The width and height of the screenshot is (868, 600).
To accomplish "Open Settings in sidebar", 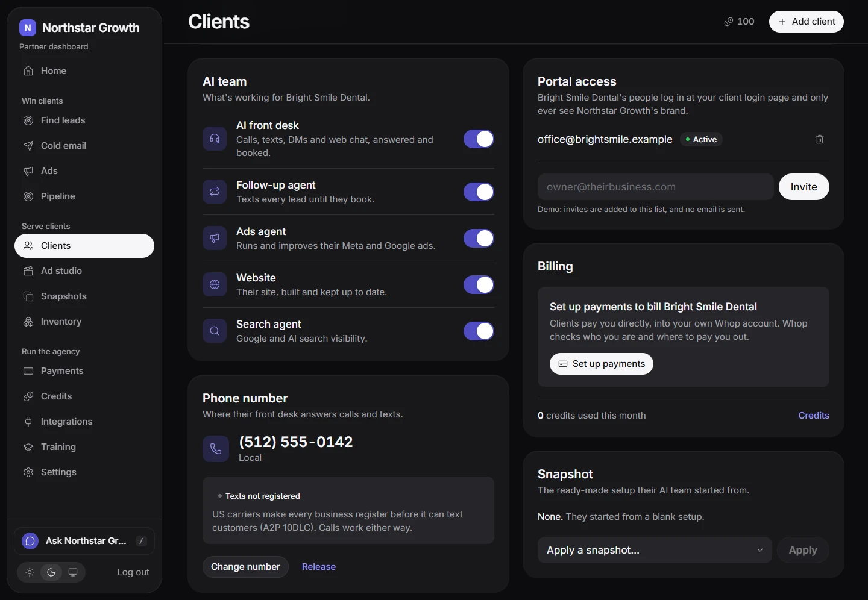I will click(x=84, y=472).
